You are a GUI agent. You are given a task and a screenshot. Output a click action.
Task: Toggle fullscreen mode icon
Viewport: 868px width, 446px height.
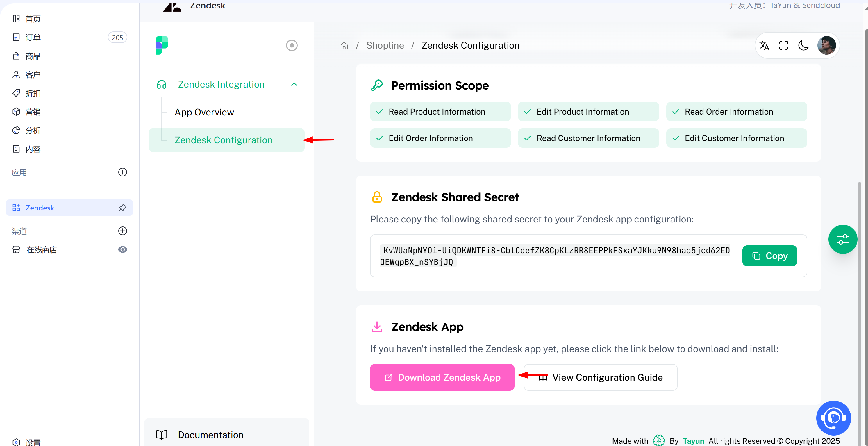784,45
